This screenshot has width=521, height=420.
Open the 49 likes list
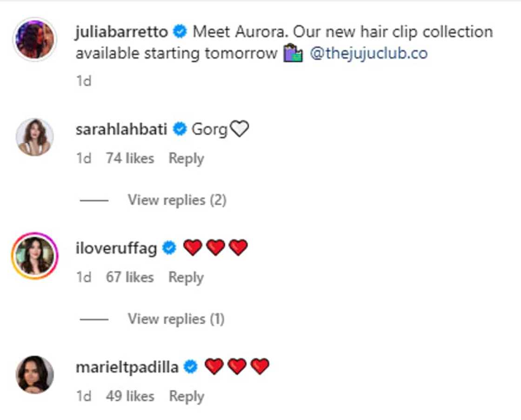(130, 396)
